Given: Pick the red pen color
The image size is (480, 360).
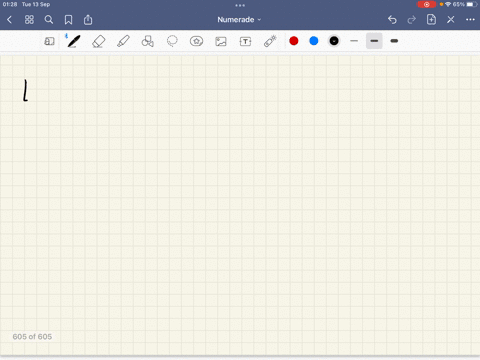Looking at the screenshot, I should point(294,41).
